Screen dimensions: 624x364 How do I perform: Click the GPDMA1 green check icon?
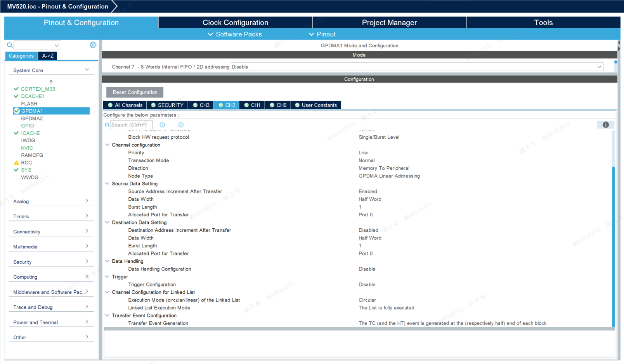17,111
